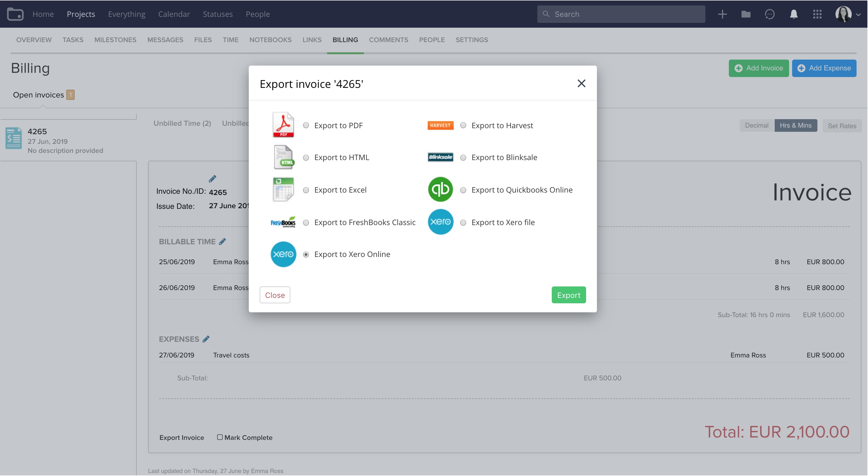Select Export to Xero file radio
The width and height of the screenshot is (868, 476).
463,223
